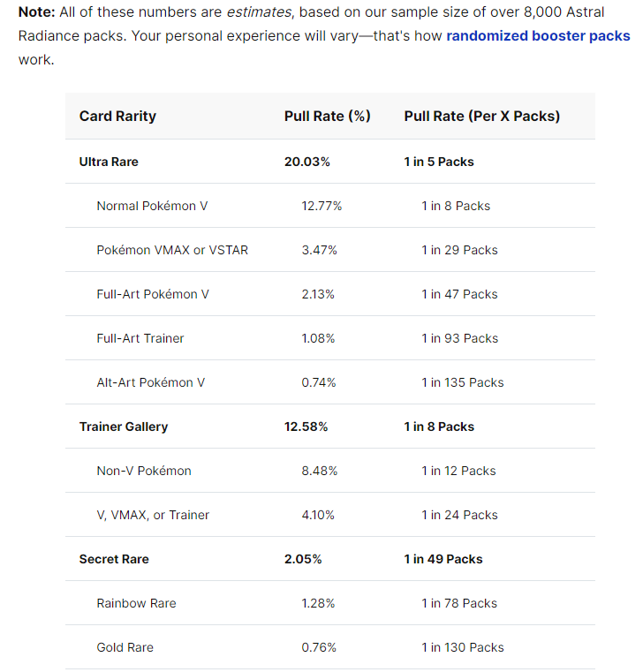Click the 1 in 135 Packs cell
The image size is (643, 672).
coord(463,382)
